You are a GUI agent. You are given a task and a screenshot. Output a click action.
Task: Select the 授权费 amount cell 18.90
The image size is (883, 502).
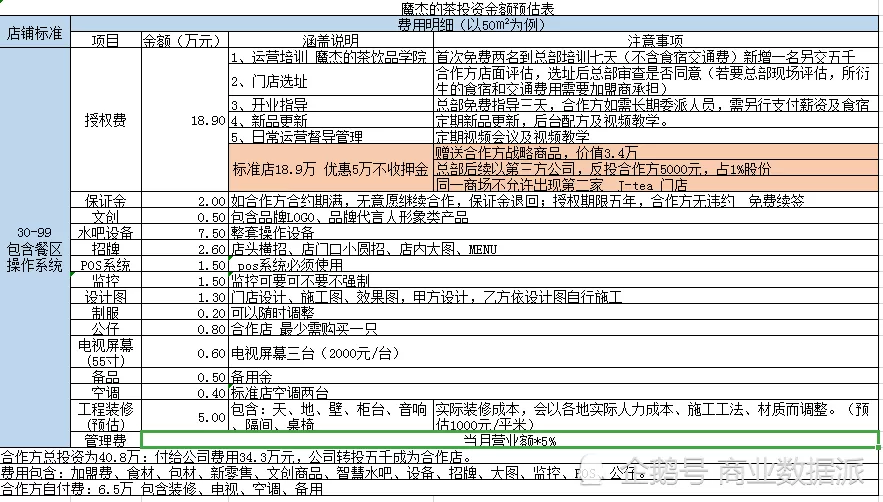click(185, 120)
